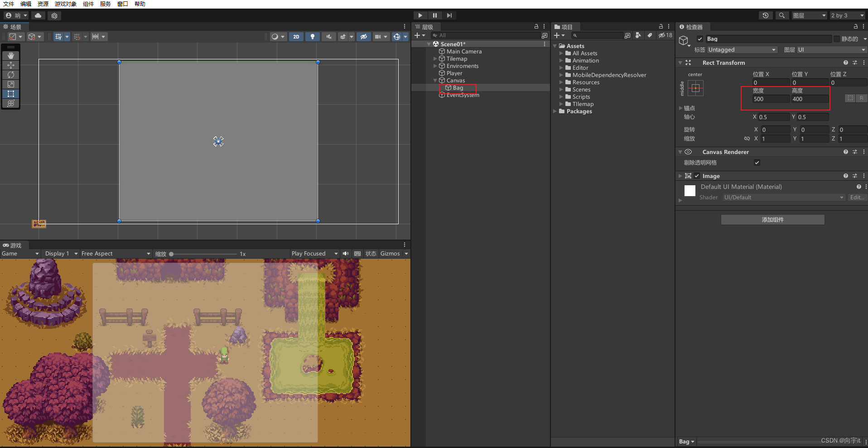868x448 pixels.
Task: Select the Rotate tool
Action: point(11,75)
